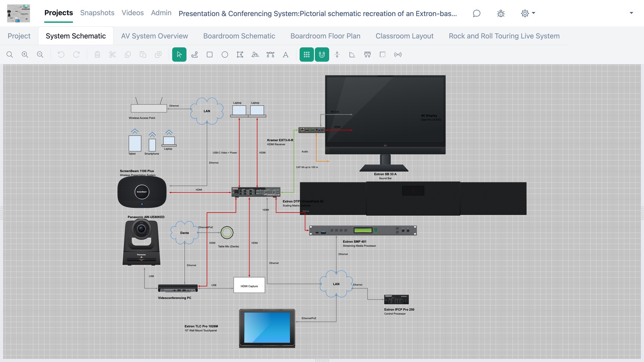Switch to the Project tab
This screenshot has width=644, height=362.
(19, 36)
